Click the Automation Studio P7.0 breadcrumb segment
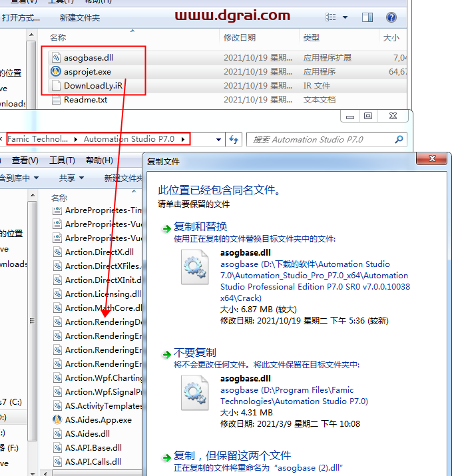462x476 pixels. (x=129, y=139)
